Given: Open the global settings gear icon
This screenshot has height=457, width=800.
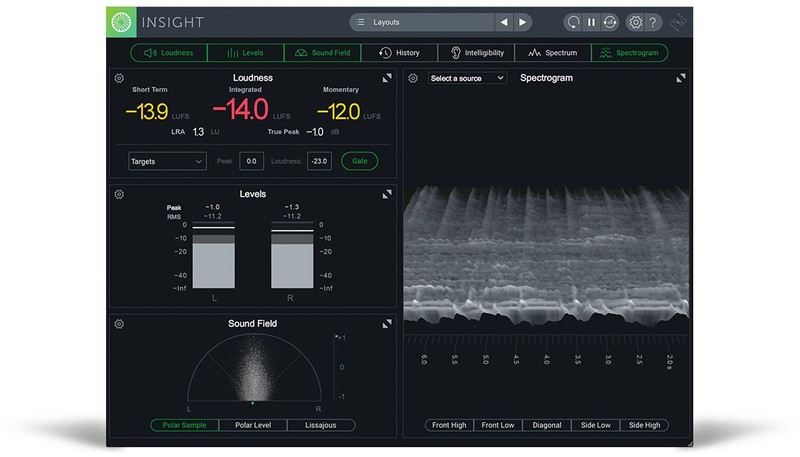Looking at the screenshot, I should pyautogui.click(x=635, y=21).
